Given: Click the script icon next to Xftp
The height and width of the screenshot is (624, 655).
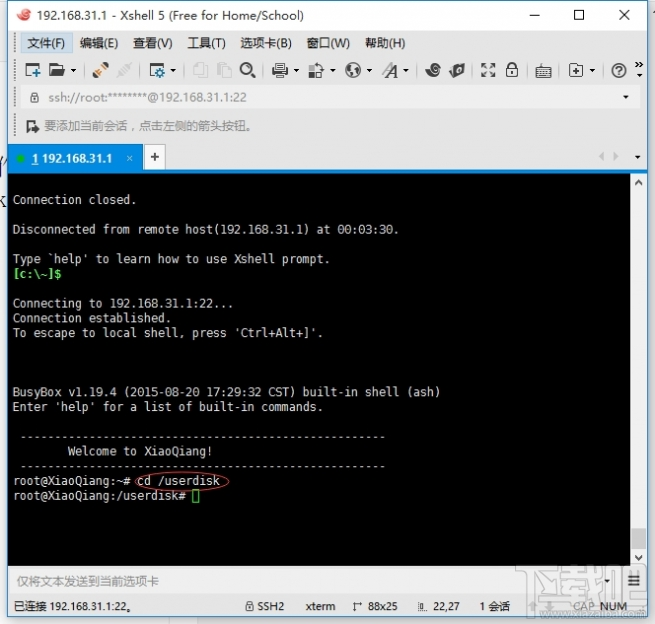Looking at the screenshot, I should click(x=457, y=70).
